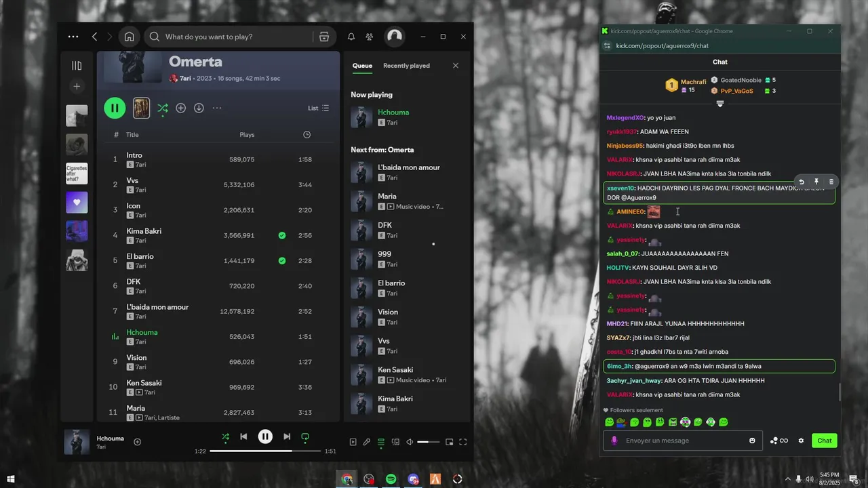Skip to next track

(x=287, y=437)
